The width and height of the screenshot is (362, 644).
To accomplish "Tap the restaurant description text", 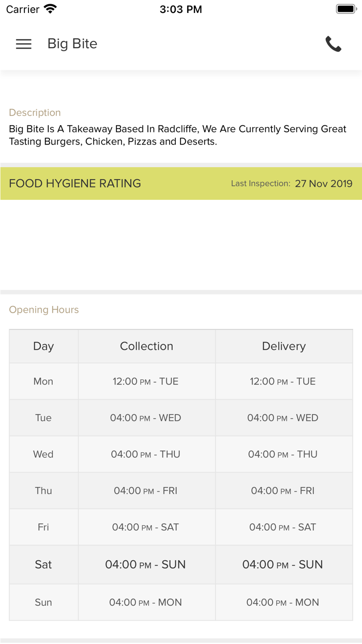I will point(177,135).
